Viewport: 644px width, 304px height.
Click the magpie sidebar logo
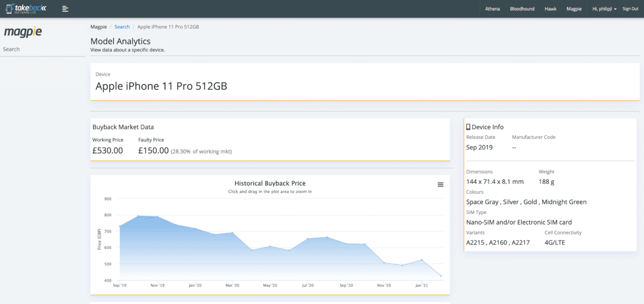coord(23,32)
